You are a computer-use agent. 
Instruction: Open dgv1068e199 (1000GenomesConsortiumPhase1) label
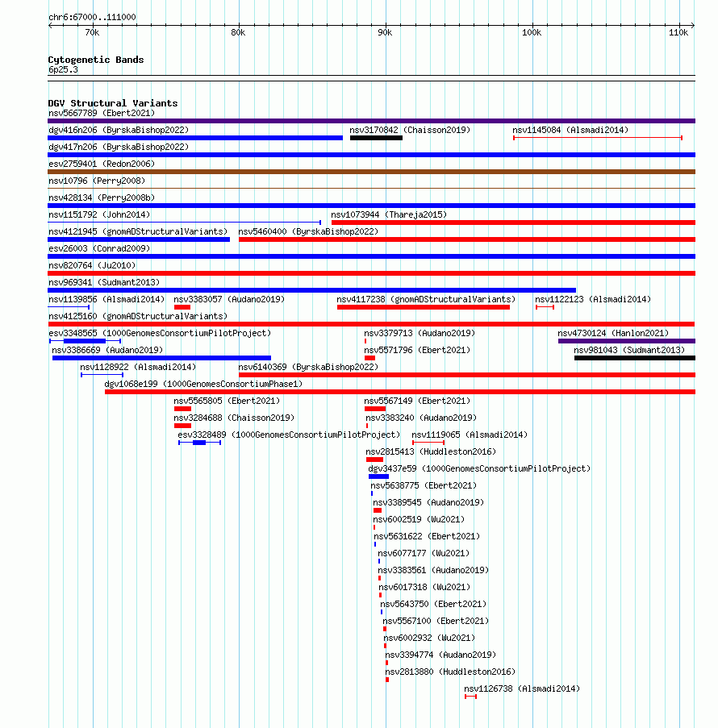point(203,384)
